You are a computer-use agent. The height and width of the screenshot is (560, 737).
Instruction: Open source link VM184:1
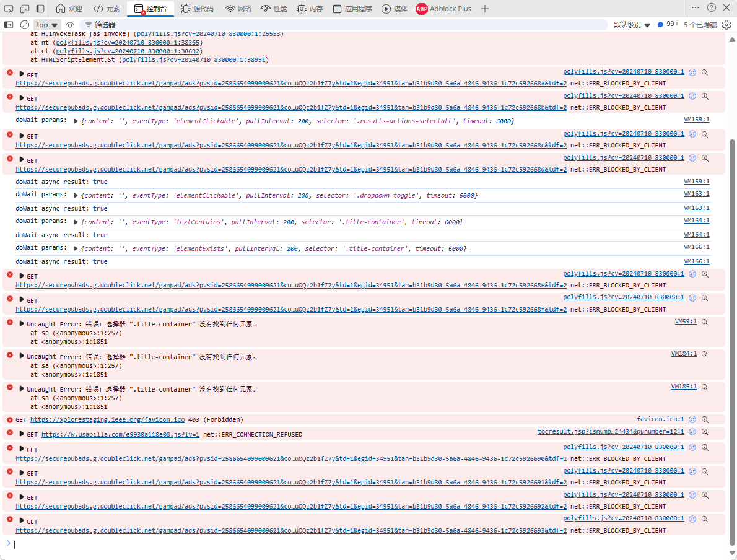click(684, 354)
